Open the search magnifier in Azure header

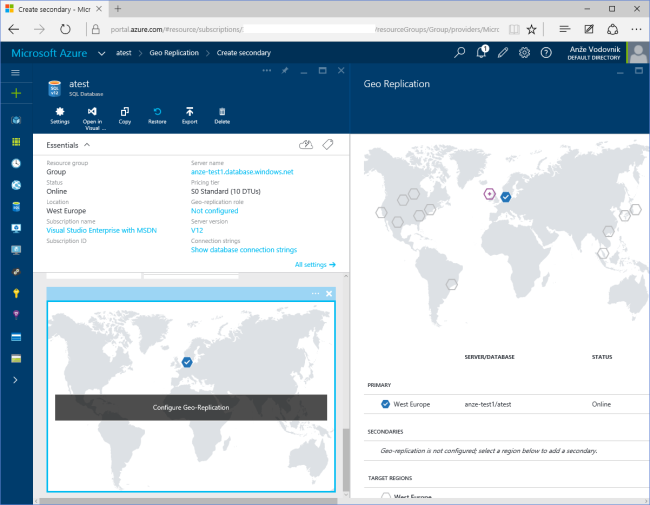[x=459, y=53]
